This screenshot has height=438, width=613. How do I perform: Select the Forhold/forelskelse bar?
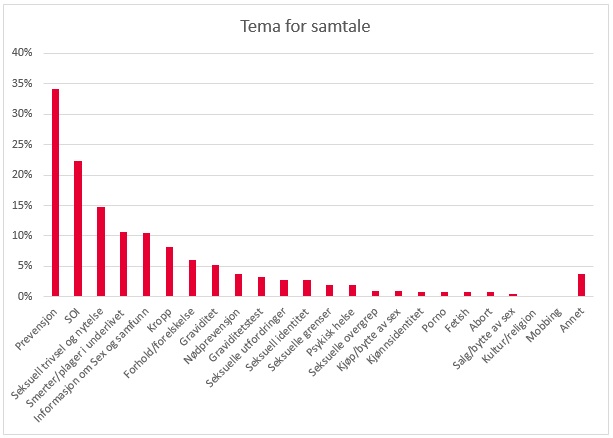(193, 278)
